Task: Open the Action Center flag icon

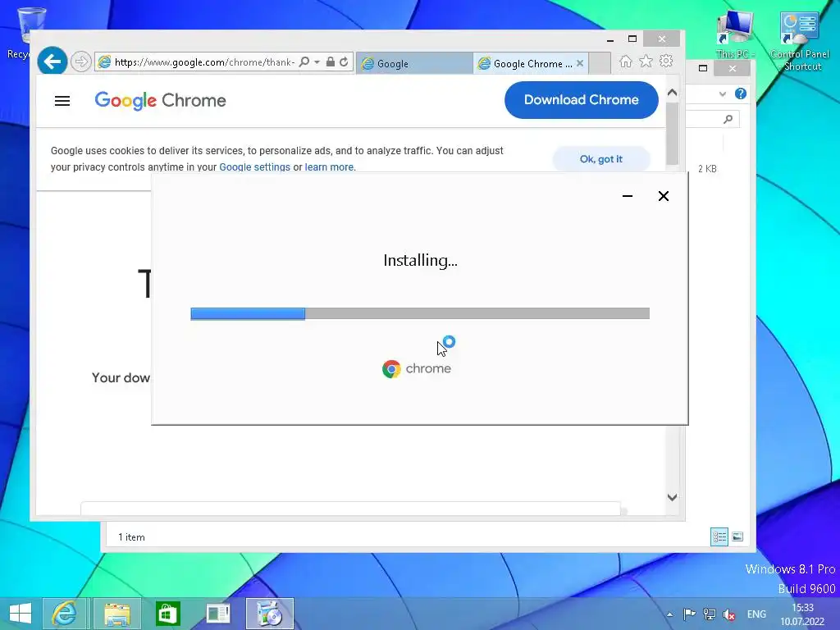Action: 689,614
